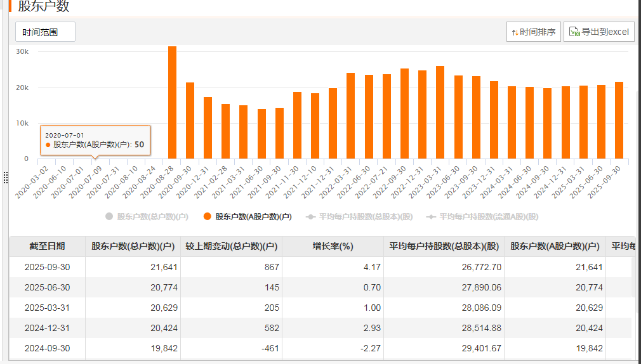
Task: Click the 29,401.67 average holdings cell
Action: tap(444, 349)
